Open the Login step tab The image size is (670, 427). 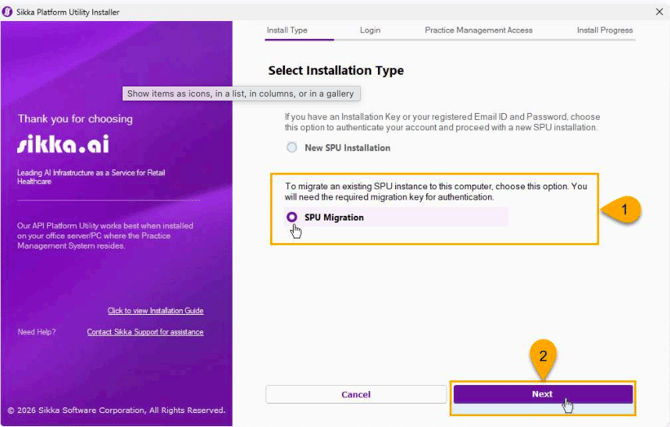370,30
